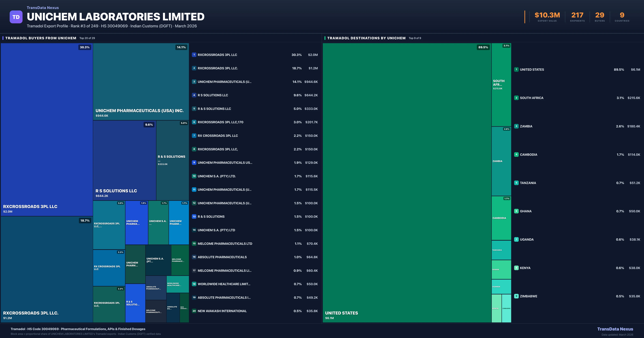Click the rank 9 badge beside ZIMBABWE
Screen dimensions: 644x338
click(x=516, y=296)
